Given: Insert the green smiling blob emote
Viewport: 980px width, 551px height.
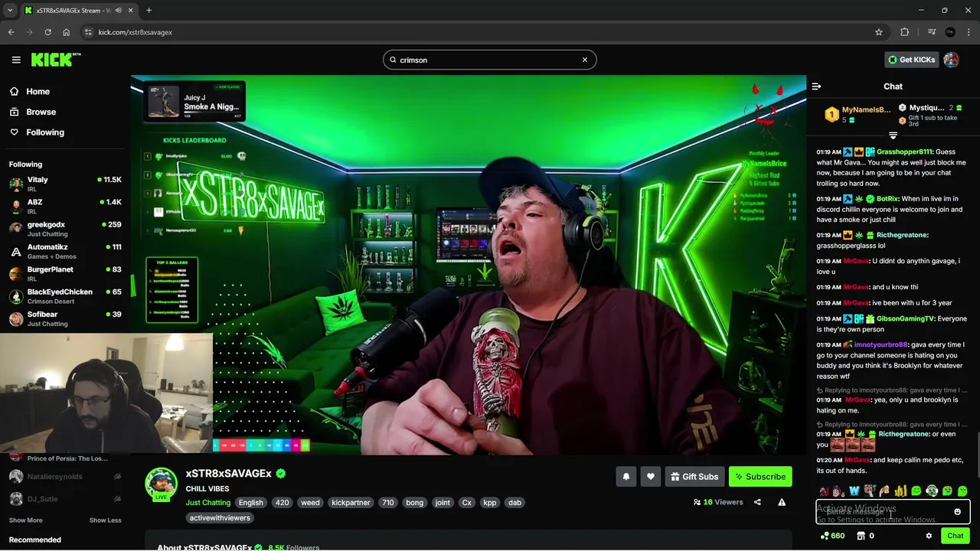Looking at the screenshot, I should click(x=916, y=491).
